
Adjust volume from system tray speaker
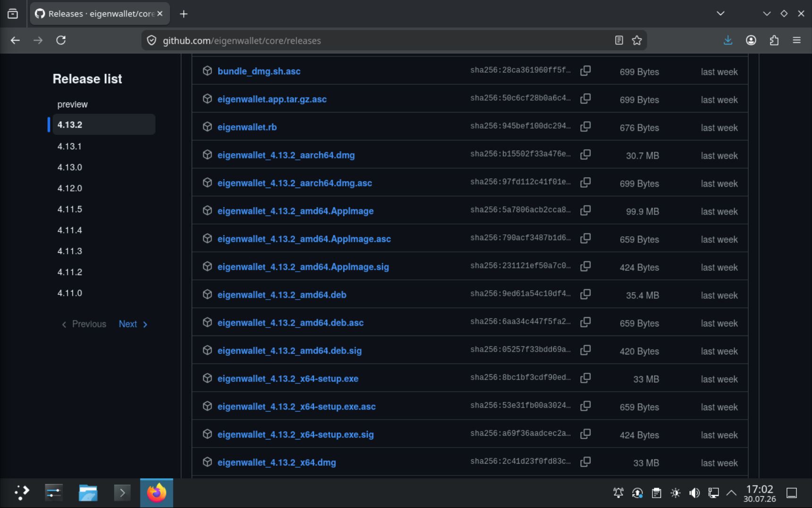tap(694, 493)
